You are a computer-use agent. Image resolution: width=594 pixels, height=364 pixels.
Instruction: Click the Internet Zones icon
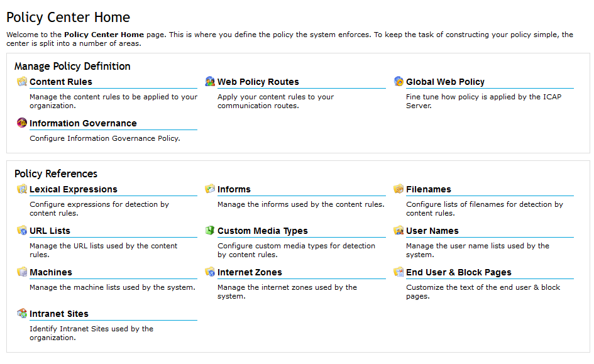(210, 272)
